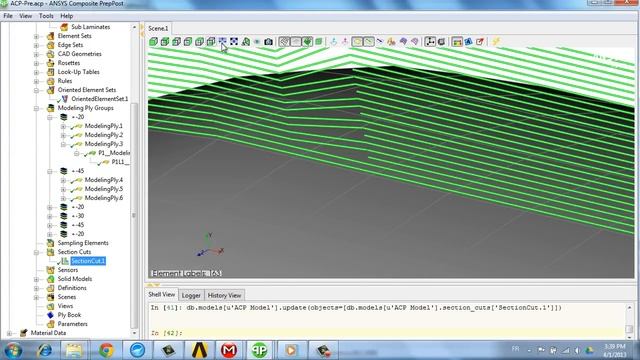This screenshot has width=640, height=360.
Task: Select ModelingPly.5 in the tree
Action: coord(104,189)
